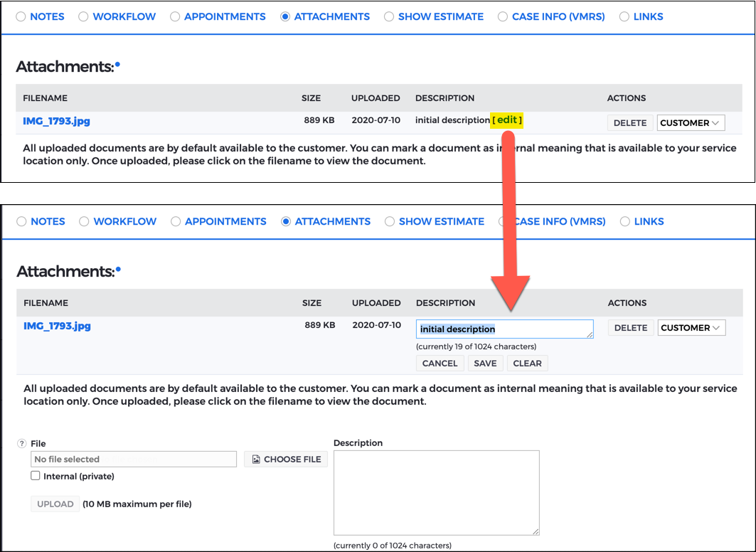Click DELETE next to the description editor

click(631, 328)
